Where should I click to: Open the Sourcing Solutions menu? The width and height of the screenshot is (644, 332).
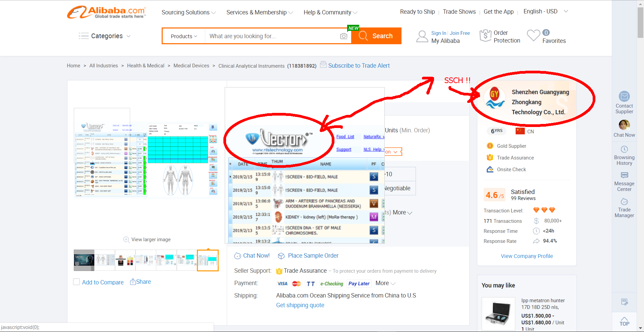(x=189, y=12)
